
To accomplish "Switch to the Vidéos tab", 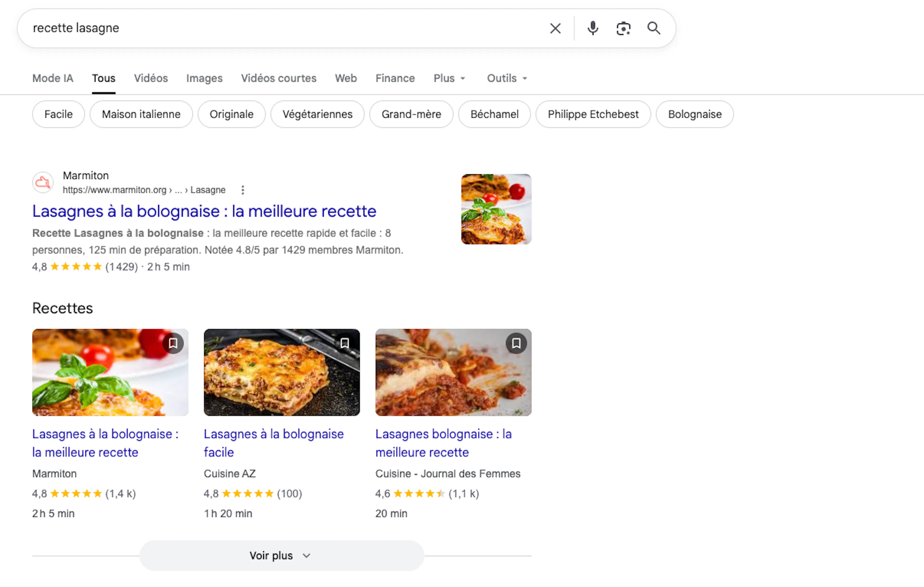I will click(151, 78).
